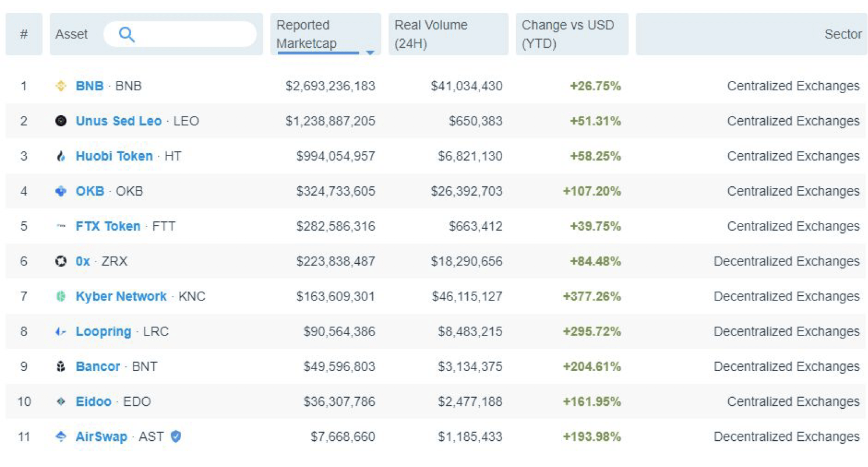Click the # rank column header

(24, 34)
